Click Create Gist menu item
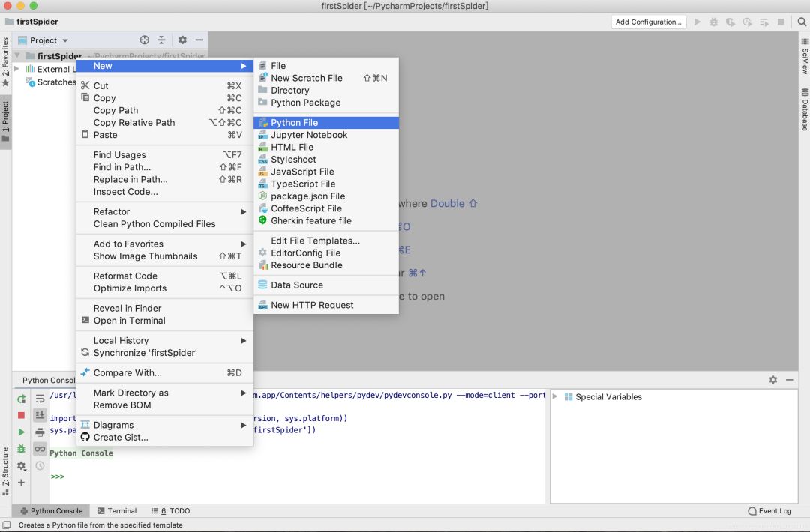Screen dimensions: 810x532 tap(165, 437)
